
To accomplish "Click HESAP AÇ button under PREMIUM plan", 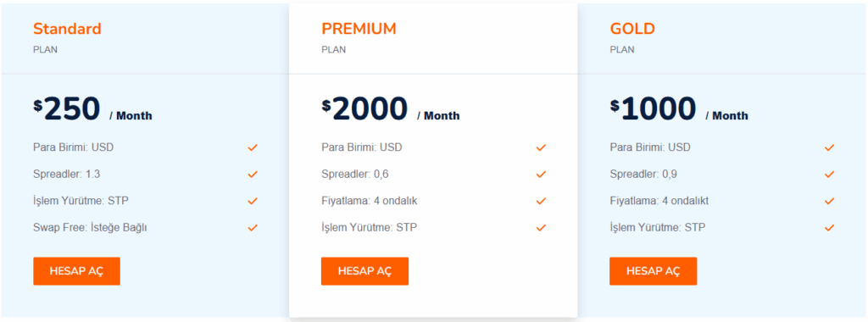I will pos(364,271).
